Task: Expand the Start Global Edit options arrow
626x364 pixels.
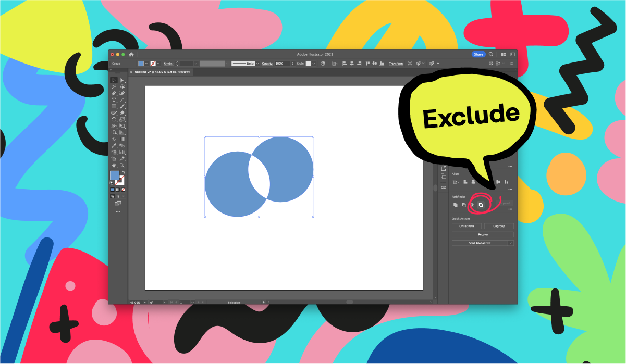Action: [x=511, y=243]
